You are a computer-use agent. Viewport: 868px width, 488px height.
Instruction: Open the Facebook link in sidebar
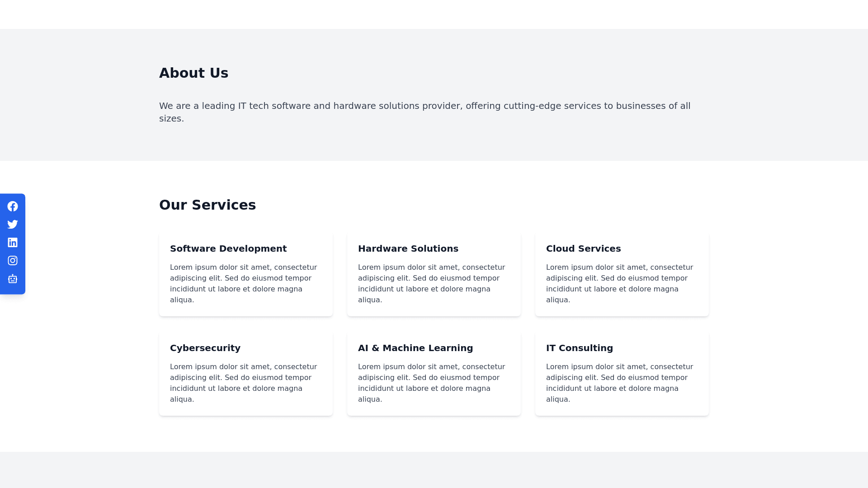[x=13, y=206]
